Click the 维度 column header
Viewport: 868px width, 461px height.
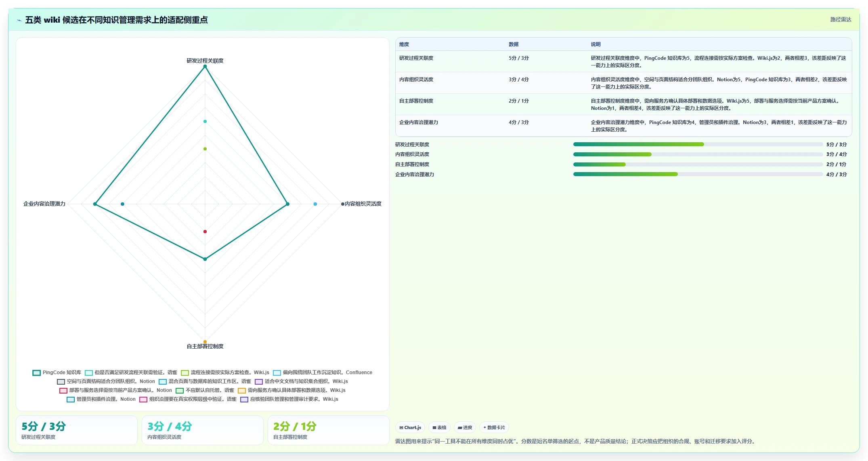click(x=404, y=44)
